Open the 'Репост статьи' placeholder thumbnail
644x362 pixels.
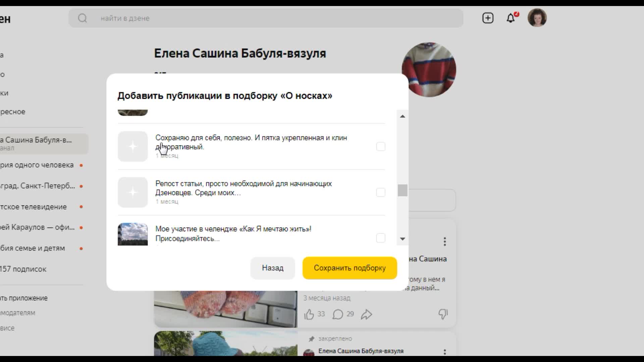[x=133, y=192]
